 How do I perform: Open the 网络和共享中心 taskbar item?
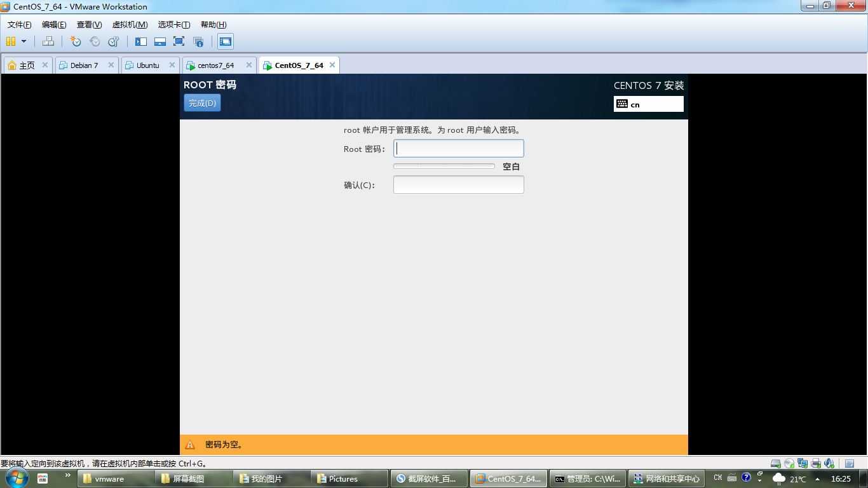pyautogui.click(x=665, y=479)
